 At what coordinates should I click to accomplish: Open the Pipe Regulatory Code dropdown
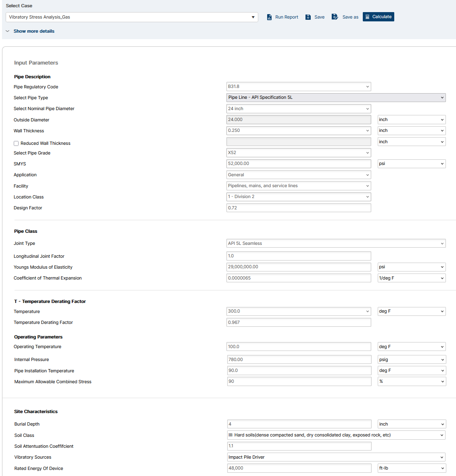(x=298, y=86)
